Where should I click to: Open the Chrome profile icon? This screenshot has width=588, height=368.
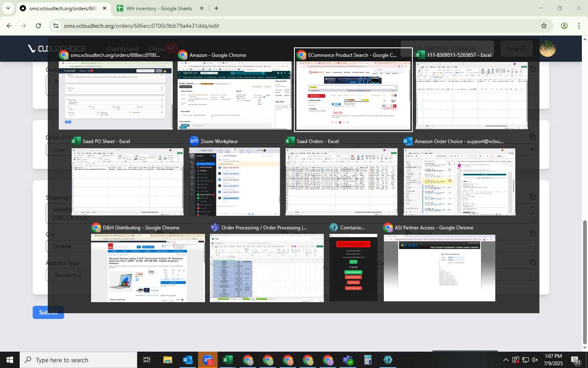click(564, 26)
